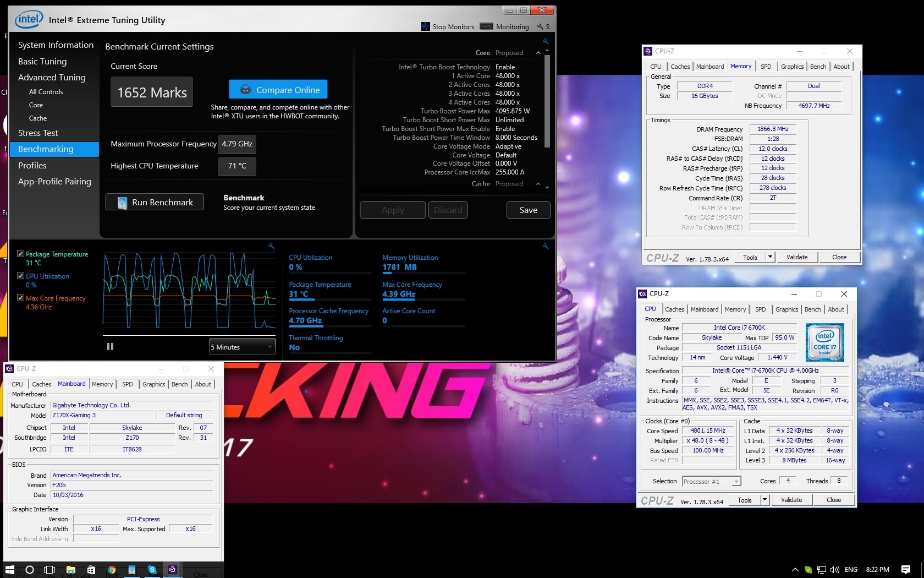Open System Information in XTU sidebar
The height and width of the screenshot is (578, 924).
56,45
